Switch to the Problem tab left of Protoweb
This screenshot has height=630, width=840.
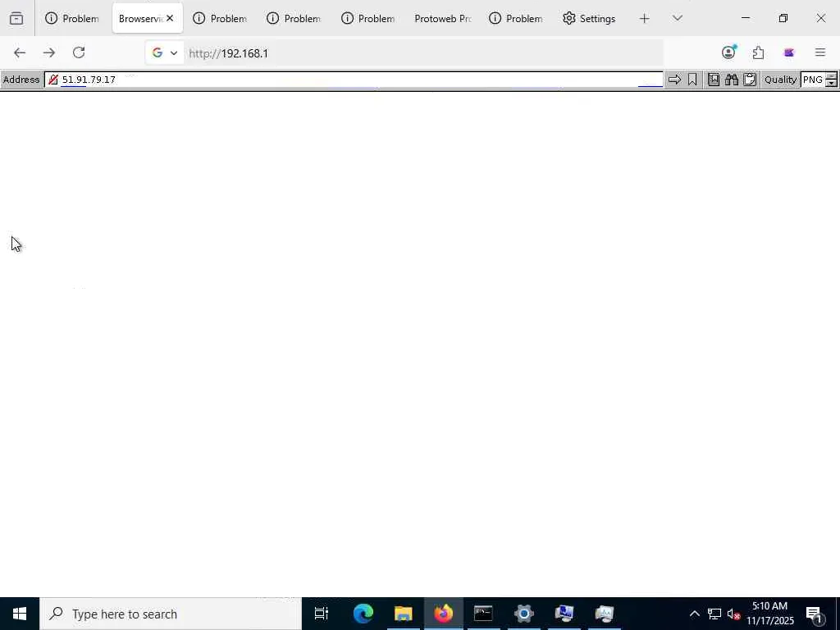(368, 19)
